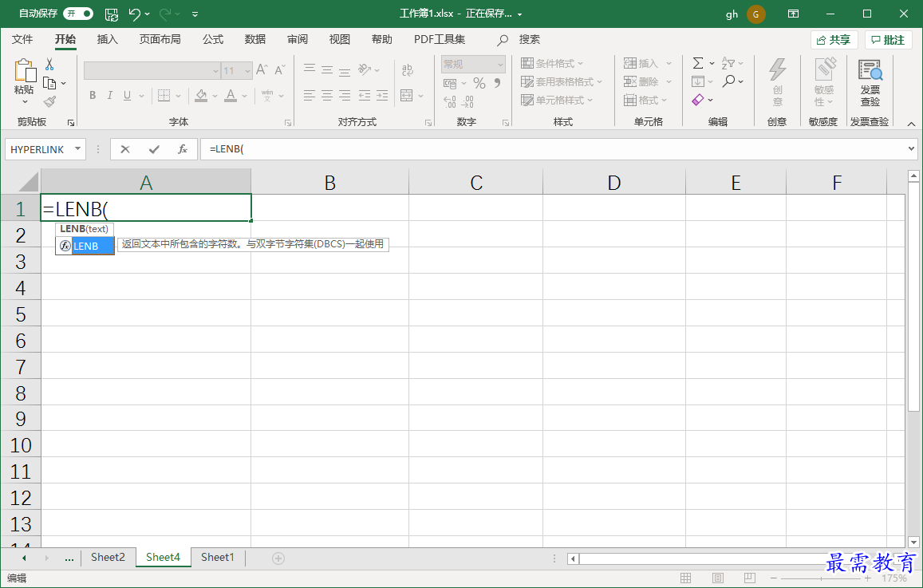The width and height of the screenshot is (923, 588).
Task: Click the Comma Style icon
Action: [x=498, y=83]
